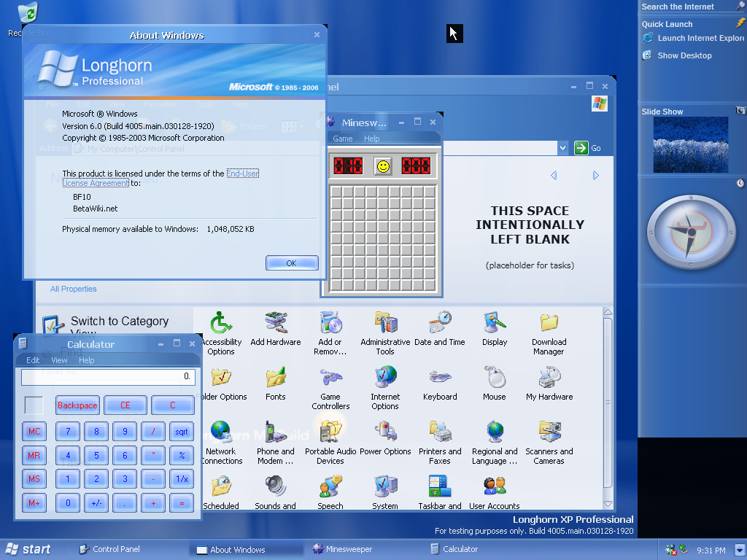Open the Add Hardware control panel icon
This screenshot has width=747, height=560.
(275, 323)
